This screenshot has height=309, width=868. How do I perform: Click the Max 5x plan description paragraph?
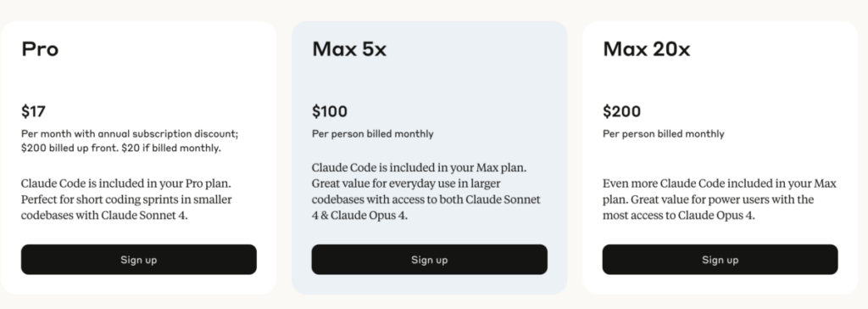click(426, 191)
